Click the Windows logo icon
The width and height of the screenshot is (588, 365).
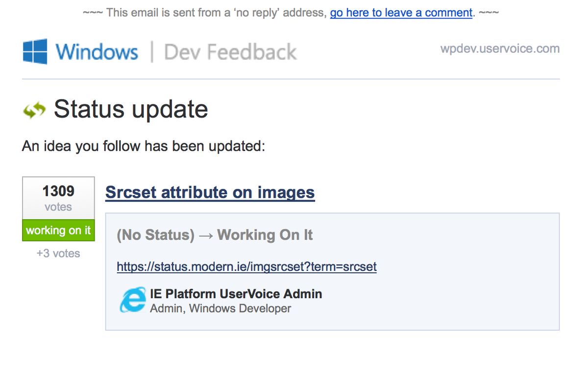click(x=35, y=52)
